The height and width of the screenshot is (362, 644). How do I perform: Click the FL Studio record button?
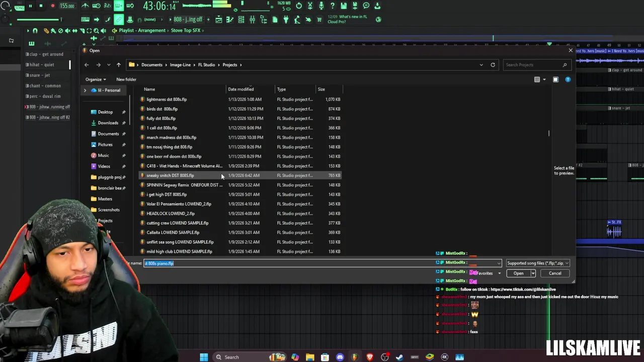52,6
